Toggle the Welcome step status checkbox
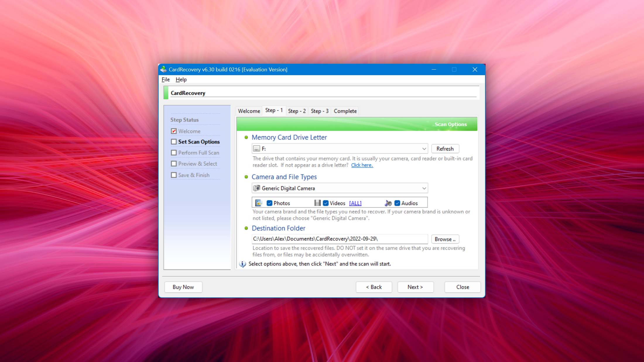 click(174, 131)
